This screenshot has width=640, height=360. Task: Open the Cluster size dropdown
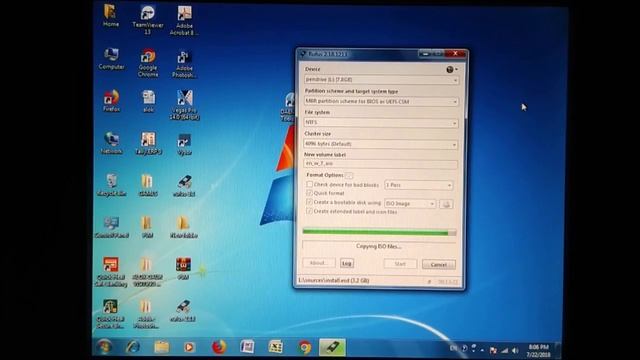(381, 144)
